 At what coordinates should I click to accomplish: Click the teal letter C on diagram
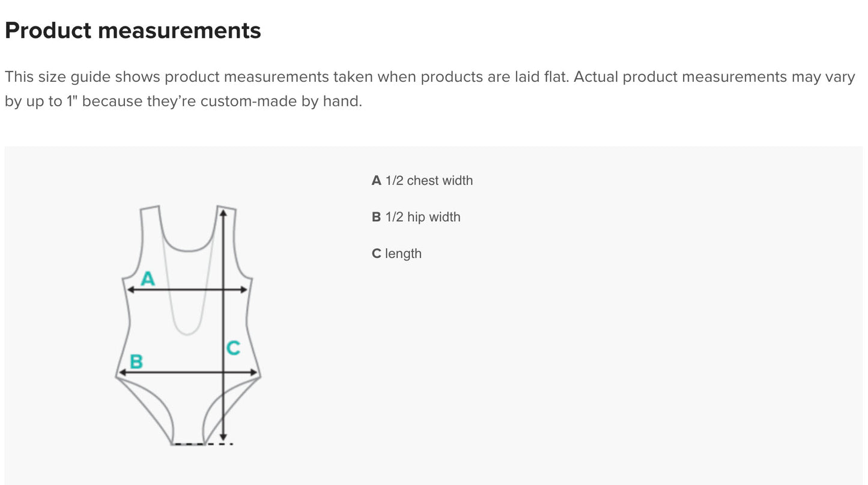pos(233,347)
